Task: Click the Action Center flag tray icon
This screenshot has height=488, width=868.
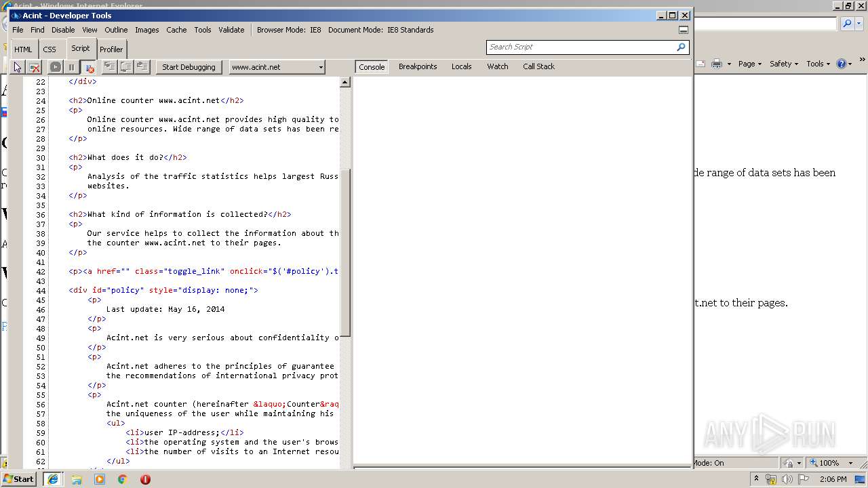Action: click(x=804, y=479)
